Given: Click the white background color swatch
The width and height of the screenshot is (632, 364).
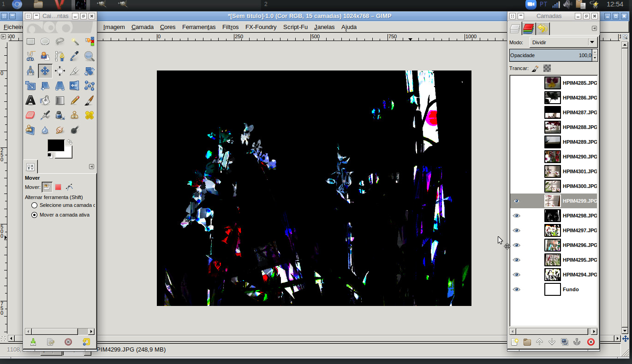Looking at the screenshot, I should pos(67,153).
